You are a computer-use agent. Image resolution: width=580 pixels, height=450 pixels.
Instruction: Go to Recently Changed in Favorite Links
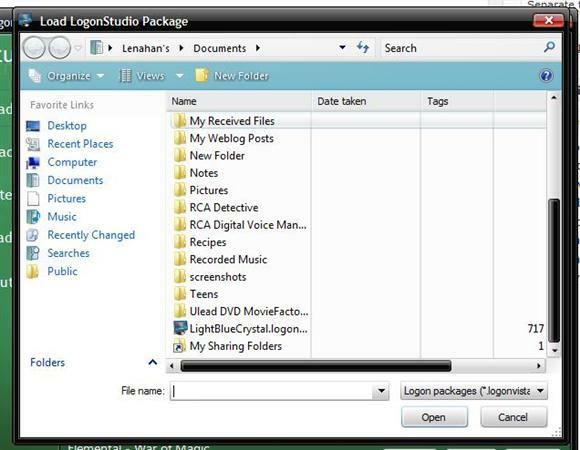point(91,235)
